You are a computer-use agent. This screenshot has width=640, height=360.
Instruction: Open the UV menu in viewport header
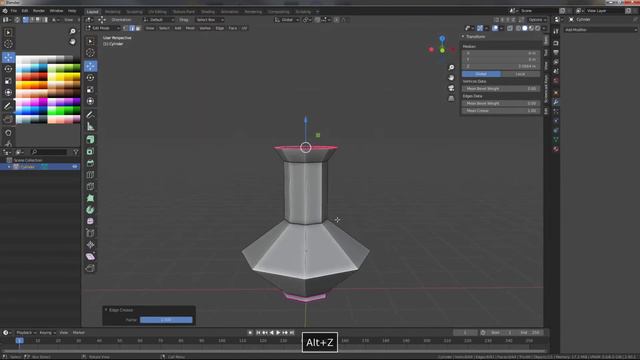click(x=244, y=28)
